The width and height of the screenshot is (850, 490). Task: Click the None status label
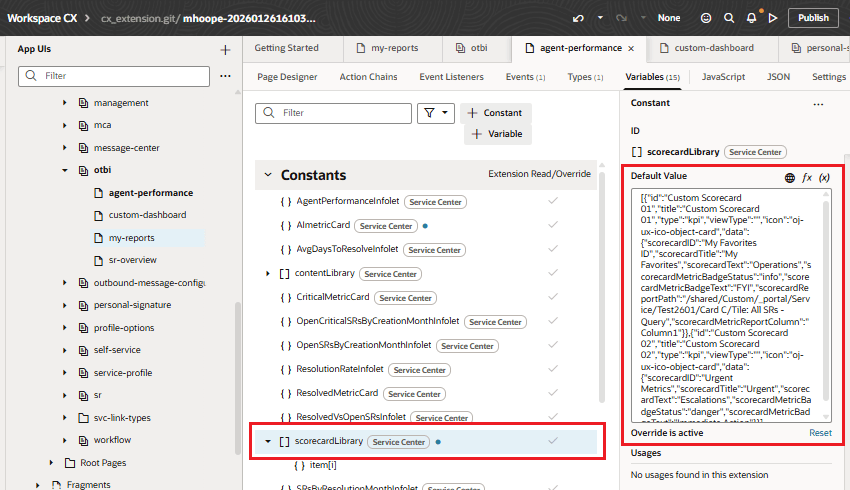click(668, 18)
